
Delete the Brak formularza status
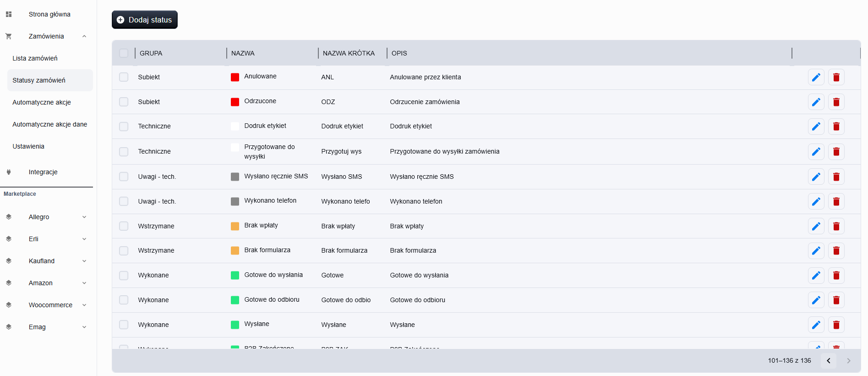click(836, 250)
